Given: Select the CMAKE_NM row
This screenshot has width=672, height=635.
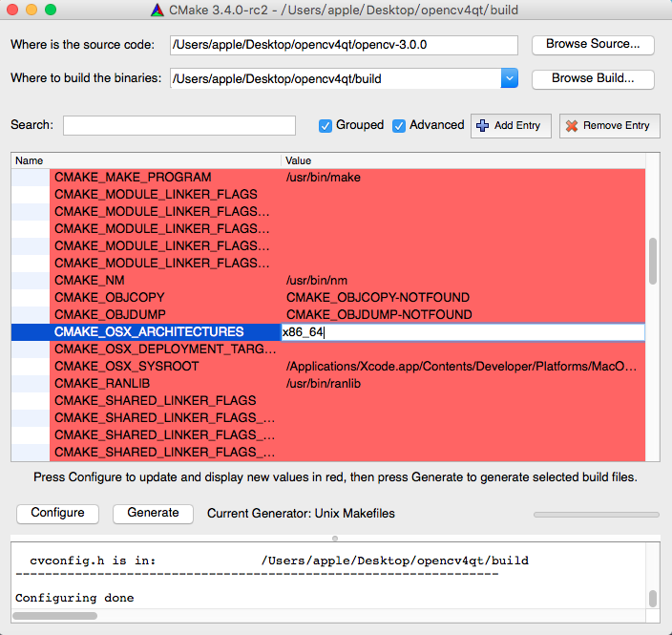Looking at the screenshot, I should tap(327, 280).
